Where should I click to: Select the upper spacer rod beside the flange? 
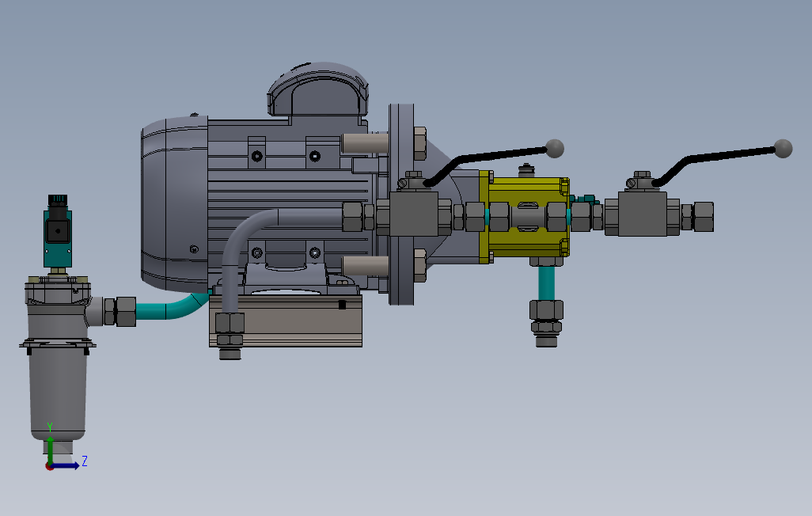point(365,143)
